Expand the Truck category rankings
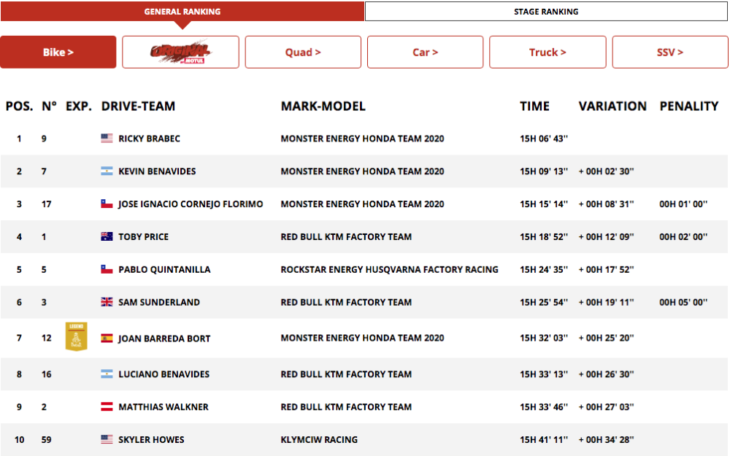 click(x=547, y=52)
